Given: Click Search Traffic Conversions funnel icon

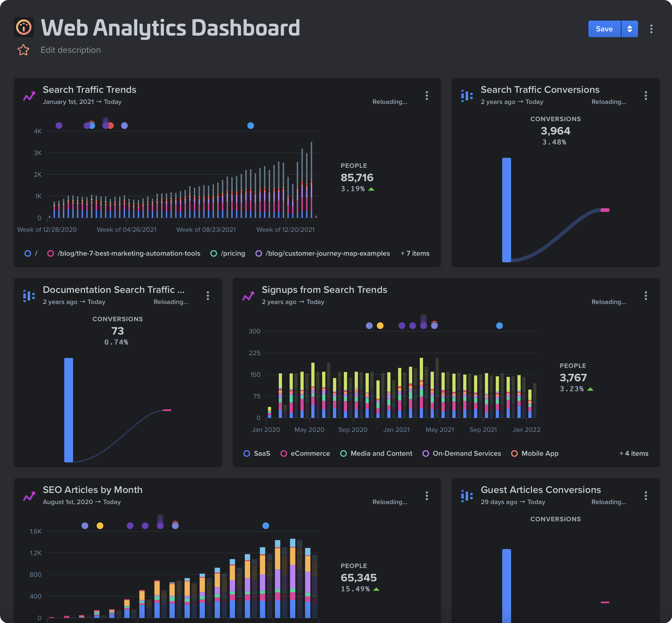Looking at the screenshot, I should click(467, 96).
